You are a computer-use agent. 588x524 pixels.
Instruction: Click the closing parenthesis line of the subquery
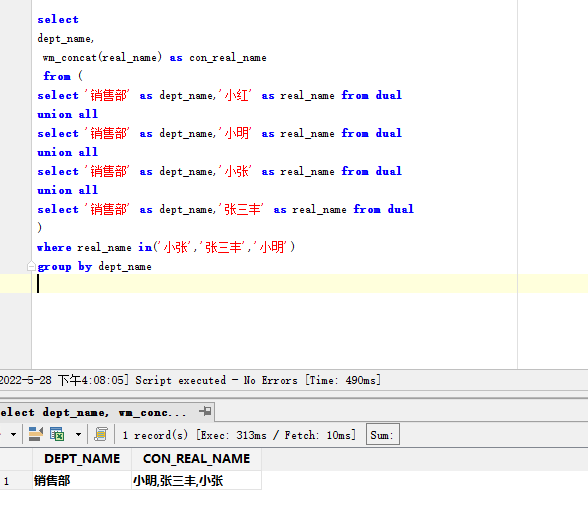(39, 228)
